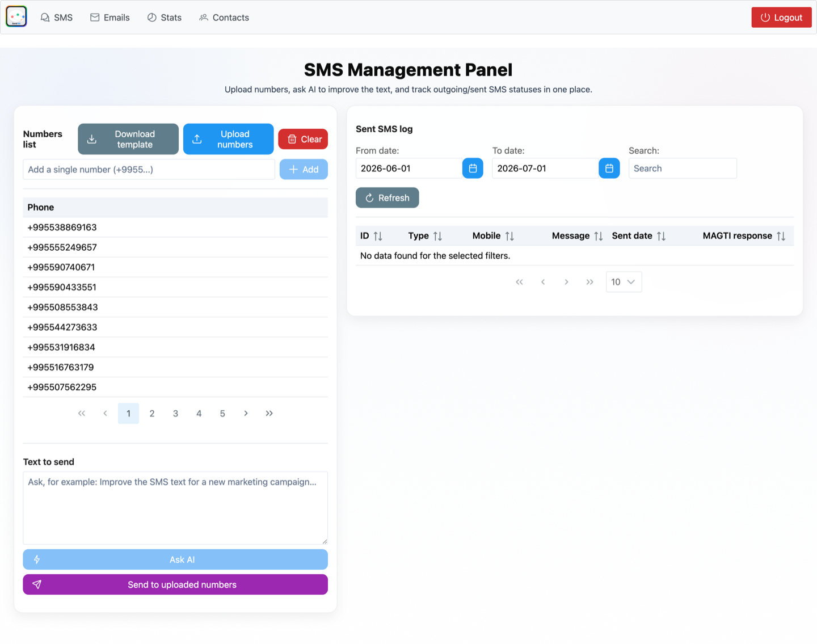
Task: Open the From date calendar picker
Action: (473, 168)
